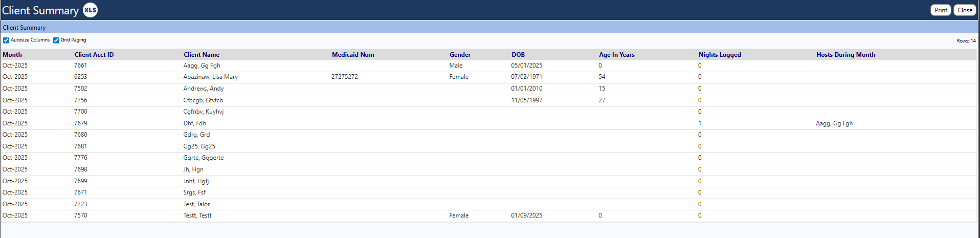This screenshot has height=238, width=980.
Task: Click age value 15
Action: coord(602,89)
